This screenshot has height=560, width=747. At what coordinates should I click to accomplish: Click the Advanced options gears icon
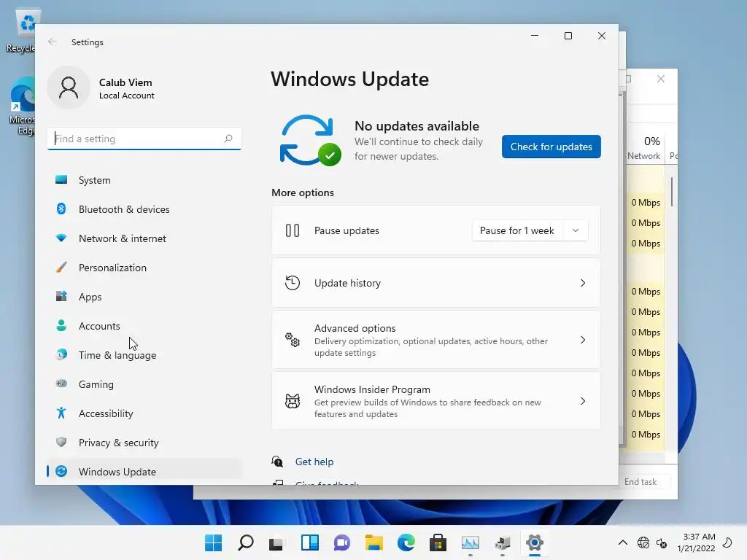[293, 340]
